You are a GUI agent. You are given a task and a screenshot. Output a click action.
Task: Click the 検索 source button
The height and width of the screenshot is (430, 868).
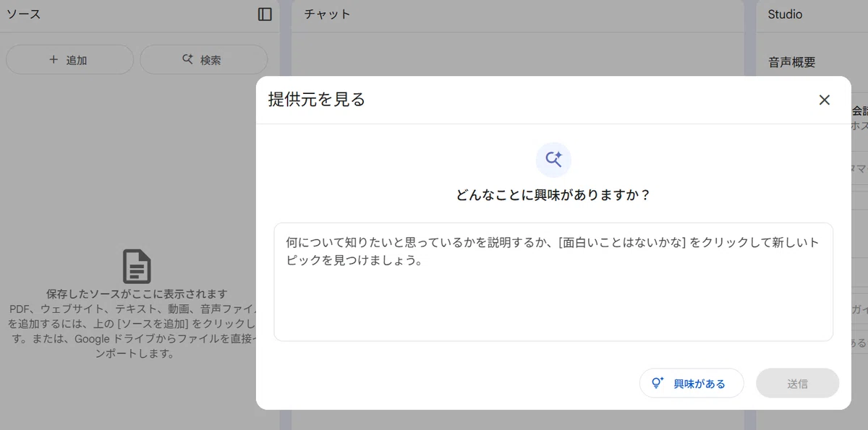point(203,60)
